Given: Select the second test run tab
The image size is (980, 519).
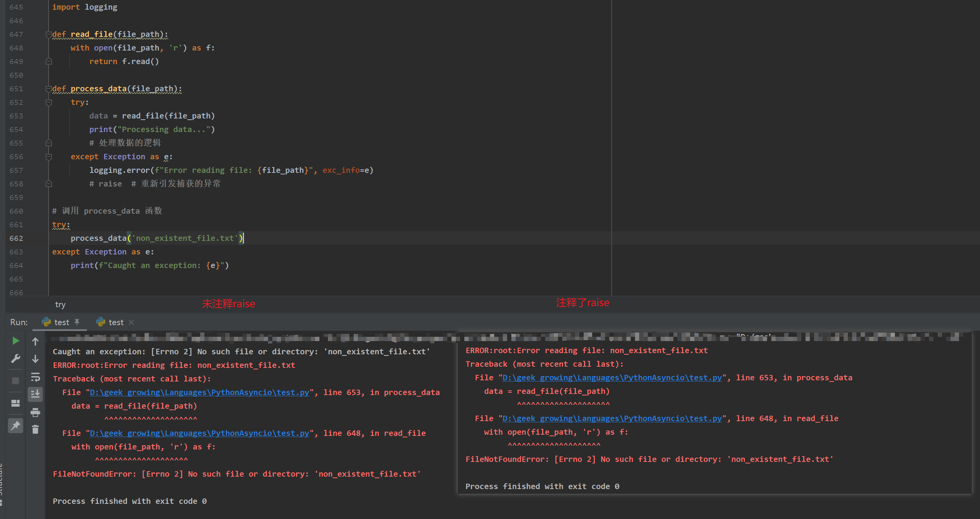Looking at the screenshot, I should tap(116, 322).
